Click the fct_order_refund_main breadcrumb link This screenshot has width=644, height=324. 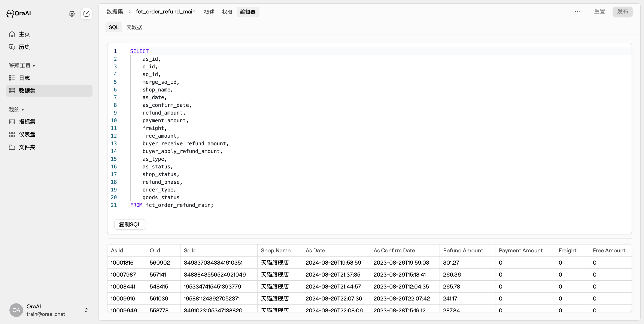click(x=165, y=12)
